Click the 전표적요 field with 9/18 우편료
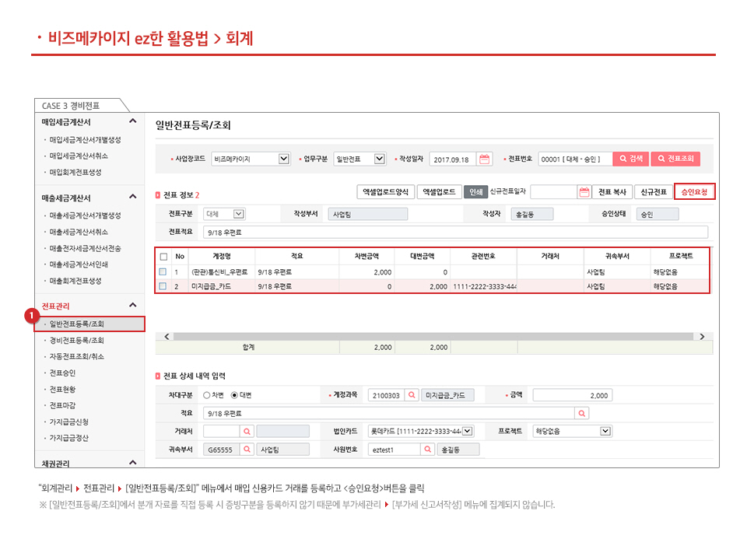Viewport: 747px width, 560px height. (455, 233)
